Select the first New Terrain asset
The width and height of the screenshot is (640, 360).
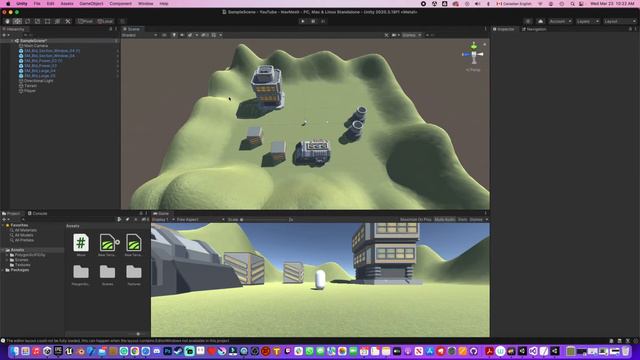pos(107,245)
